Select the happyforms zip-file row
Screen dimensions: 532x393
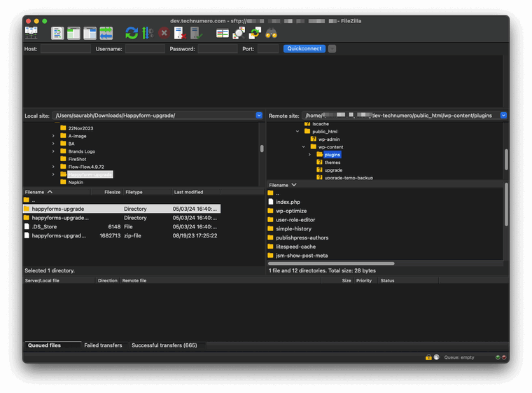[x=122, y=236]
